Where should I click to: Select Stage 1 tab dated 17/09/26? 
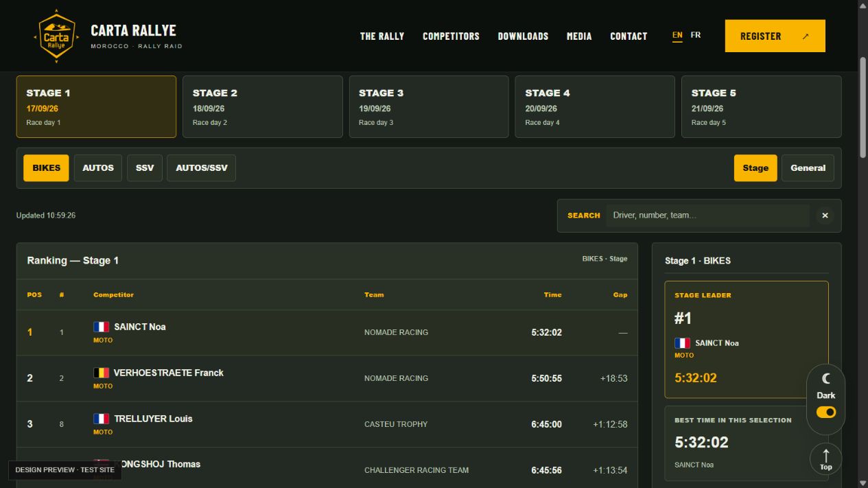(x=96, y=107)
